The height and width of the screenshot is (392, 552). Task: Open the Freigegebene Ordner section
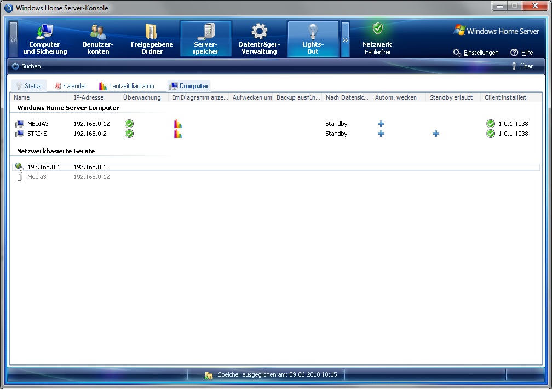152,39
